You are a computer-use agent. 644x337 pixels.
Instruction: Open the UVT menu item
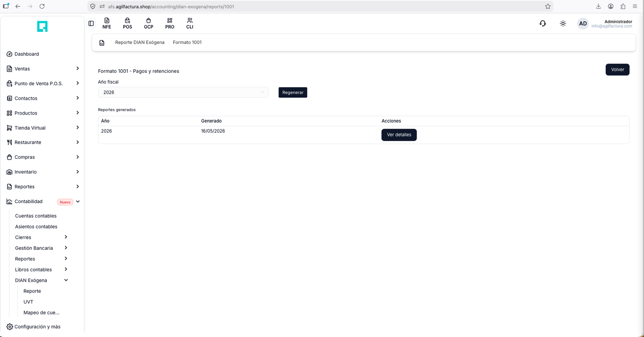[x=28, y=302]
